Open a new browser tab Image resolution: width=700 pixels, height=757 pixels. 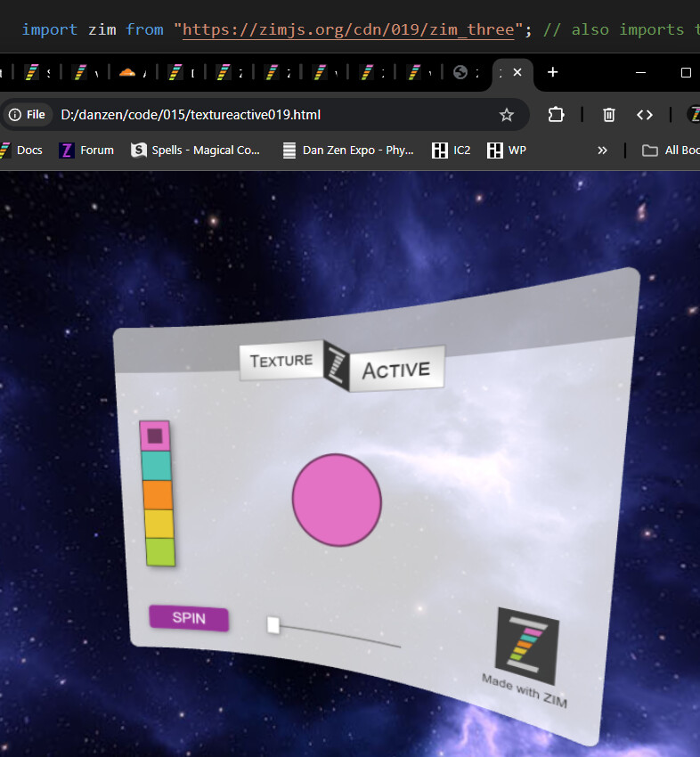[552, 72]
